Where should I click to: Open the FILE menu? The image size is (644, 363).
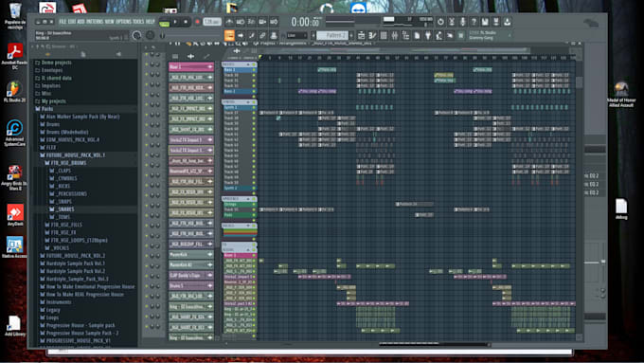click(63, 22)
